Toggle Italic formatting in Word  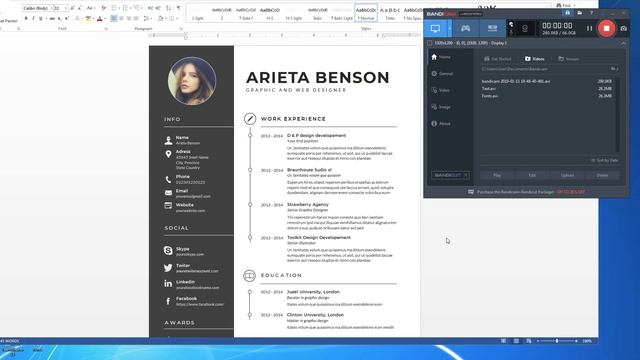click(33, 18)
